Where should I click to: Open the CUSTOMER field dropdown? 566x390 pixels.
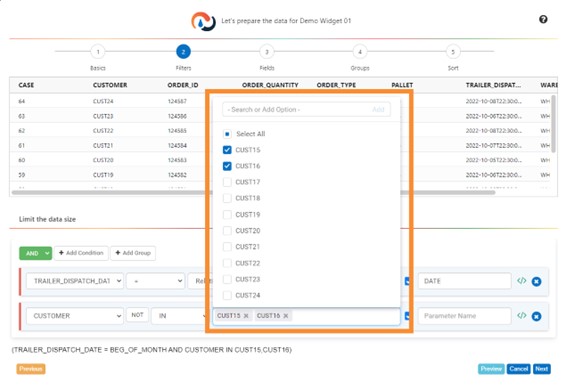[x=75, y=316]
